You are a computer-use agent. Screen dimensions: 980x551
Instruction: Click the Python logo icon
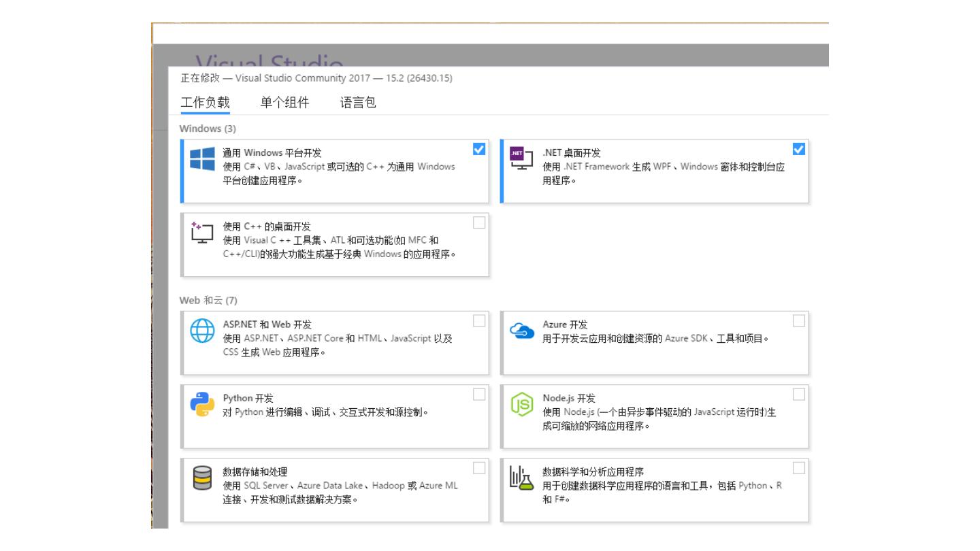[x=202, y=404]
